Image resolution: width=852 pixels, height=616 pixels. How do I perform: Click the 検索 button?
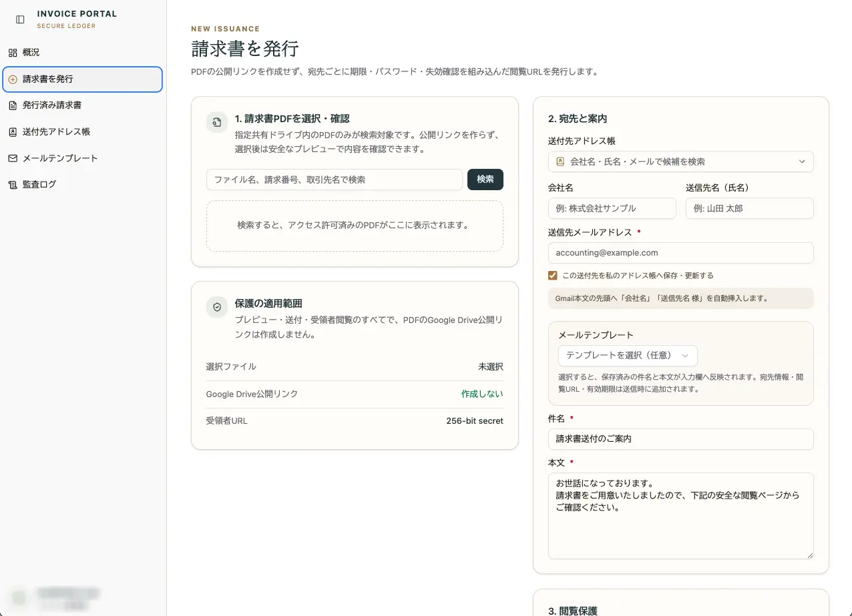pyautogui.click(x=485, y=180)
